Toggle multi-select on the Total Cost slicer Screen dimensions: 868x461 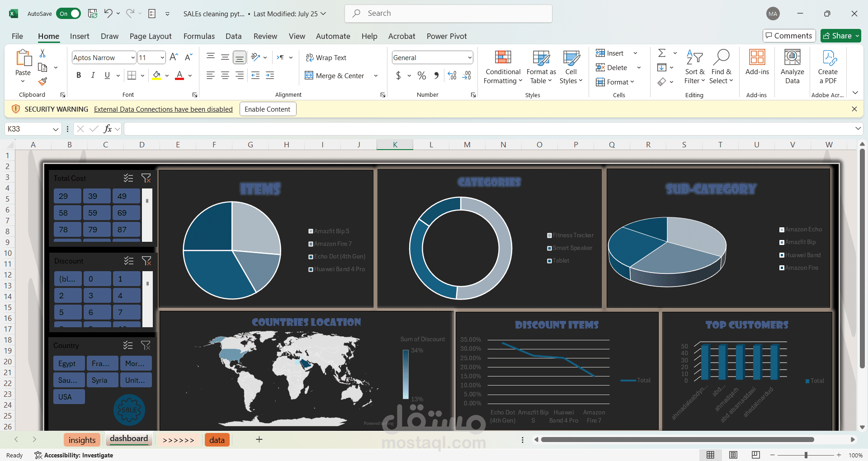click(x=128, y=178)
